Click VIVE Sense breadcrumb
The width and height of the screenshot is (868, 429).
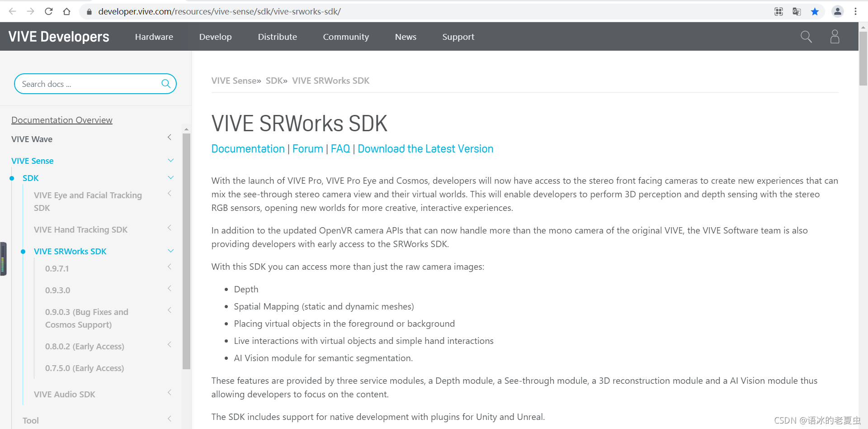coord(234,81)
